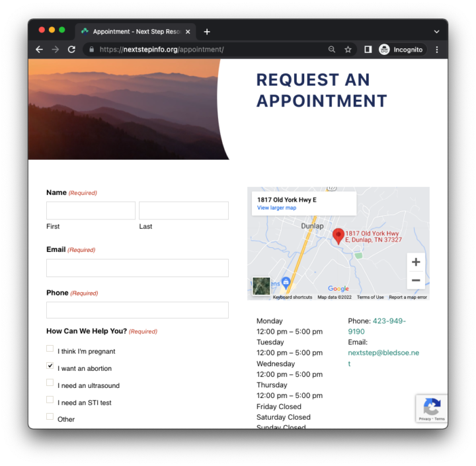Check "I need an STI test"

click(50, 399)
